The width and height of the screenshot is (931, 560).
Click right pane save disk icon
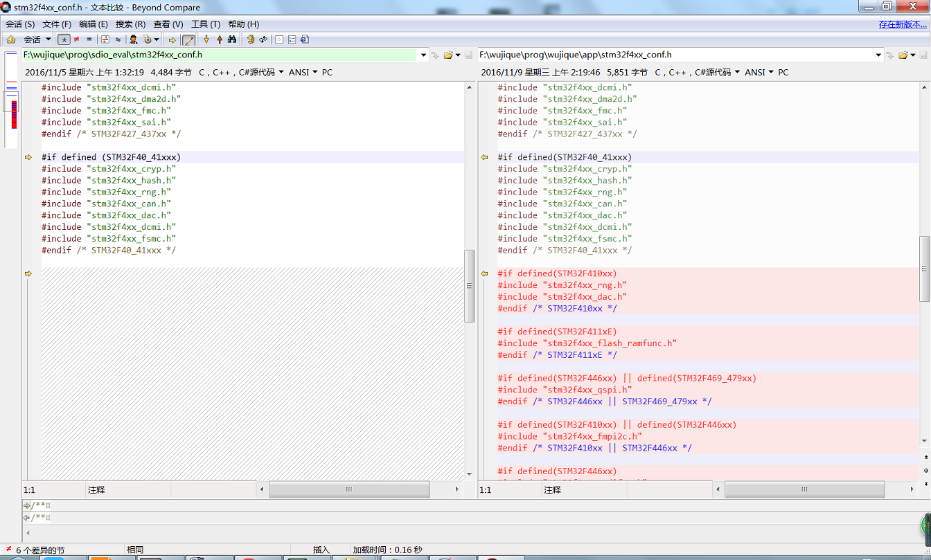tap(924, 55)
